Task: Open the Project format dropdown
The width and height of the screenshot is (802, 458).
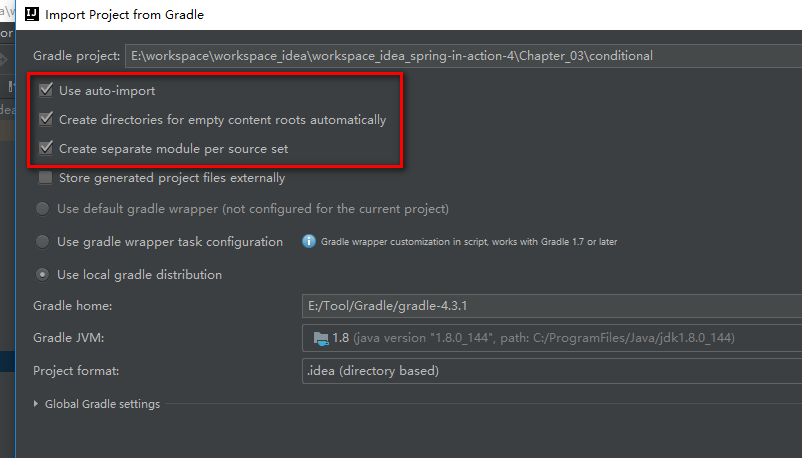Action: click(552, 370)
